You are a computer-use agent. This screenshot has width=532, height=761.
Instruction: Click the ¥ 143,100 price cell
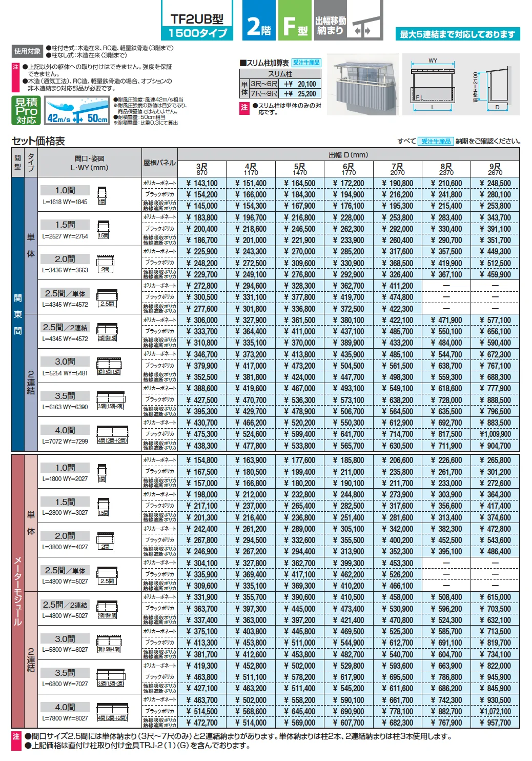coord(202,183)
